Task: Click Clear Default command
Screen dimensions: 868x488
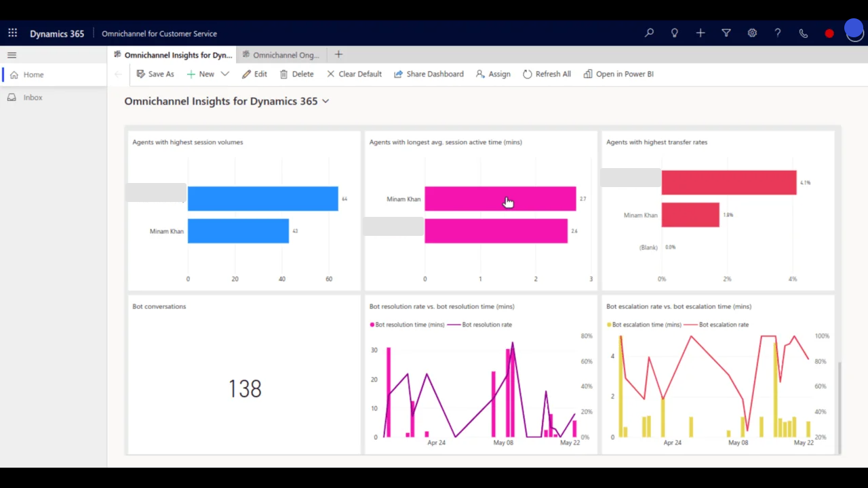Action: (x=353, y=74)
